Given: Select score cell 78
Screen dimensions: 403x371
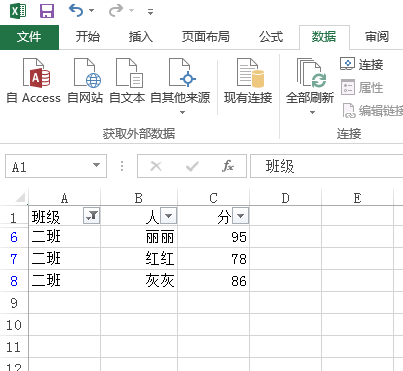Looking at the screenshot, I should click(x=214, y=259).
